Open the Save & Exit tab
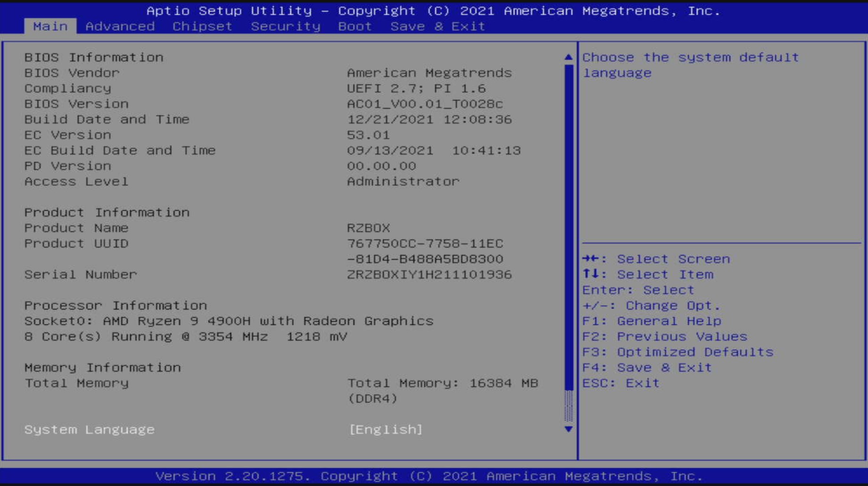Viewport: 868px width, 486px height. (x=438, y=26)
